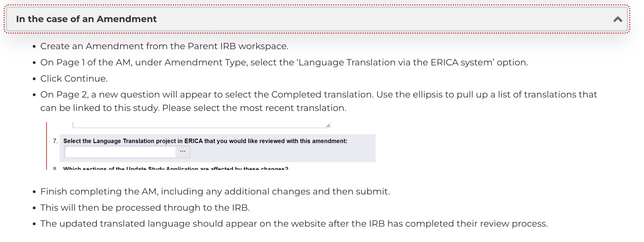Click 'This will then be processed through to the IRB'

[x=145, y=208]
